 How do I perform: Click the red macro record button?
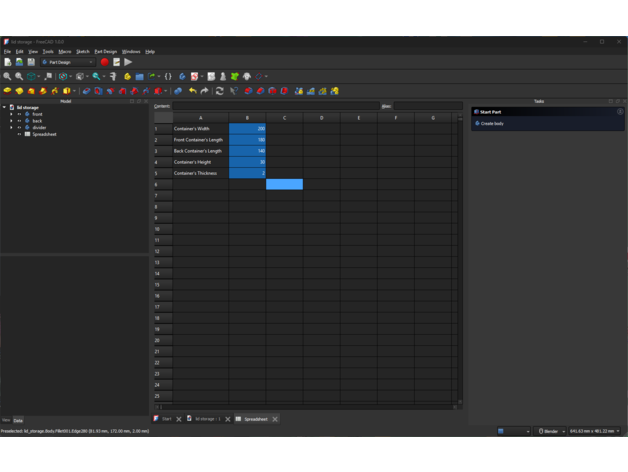[x=105, y=62]
